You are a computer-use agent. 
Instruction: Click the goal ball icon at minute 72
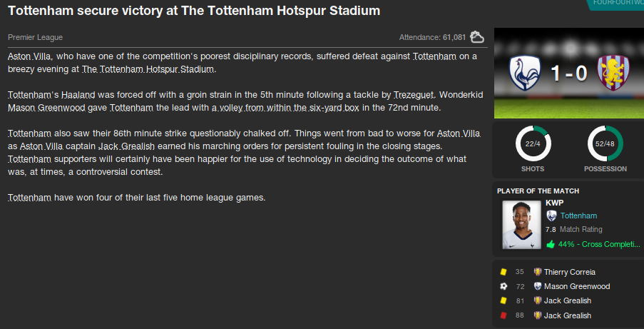pos(503,286)
